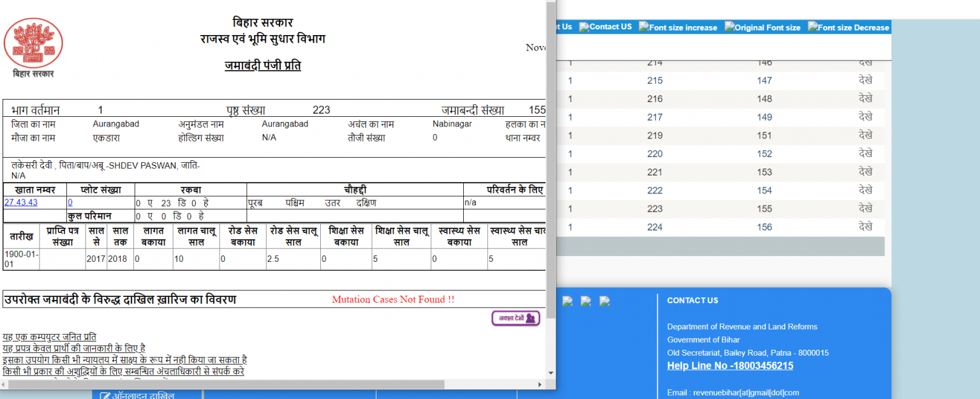
Task: Click the Help Line No -18003456215 link
Action: click(x=730, y=366)
